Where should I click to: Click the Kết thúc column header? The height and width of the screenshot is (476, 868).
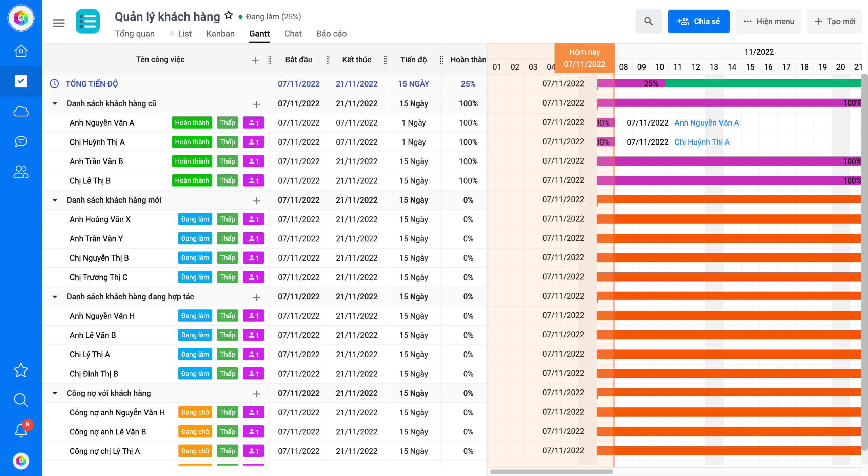point(356,60)
